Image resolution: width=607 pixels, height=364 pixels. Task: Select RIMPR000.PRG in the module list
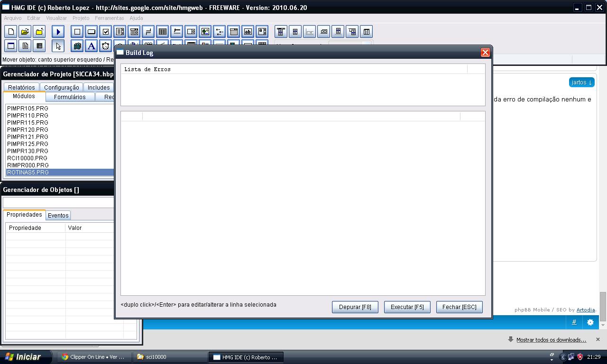pyautogui.click(x=60, y=165)
